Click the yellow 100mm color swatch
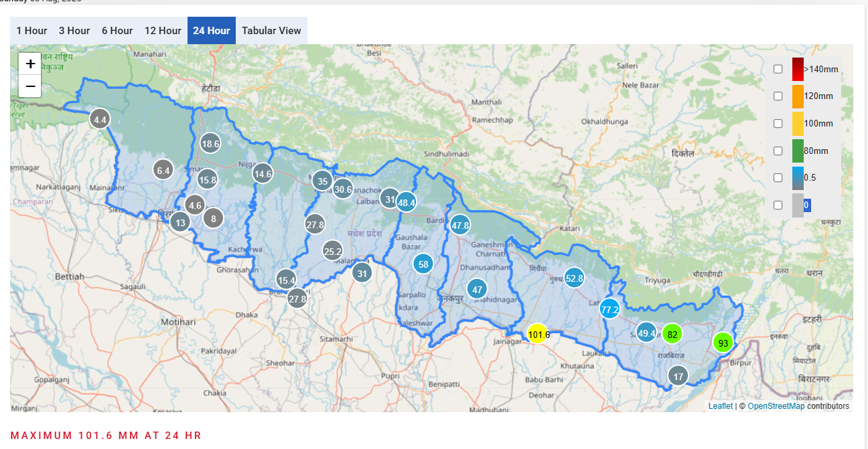Screen dimensions: 868x449 [798, 124]
